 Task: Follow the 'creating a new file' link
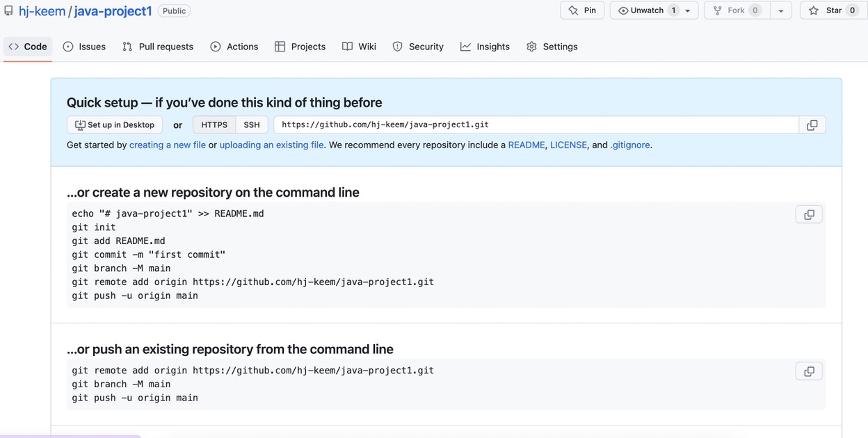168,145
